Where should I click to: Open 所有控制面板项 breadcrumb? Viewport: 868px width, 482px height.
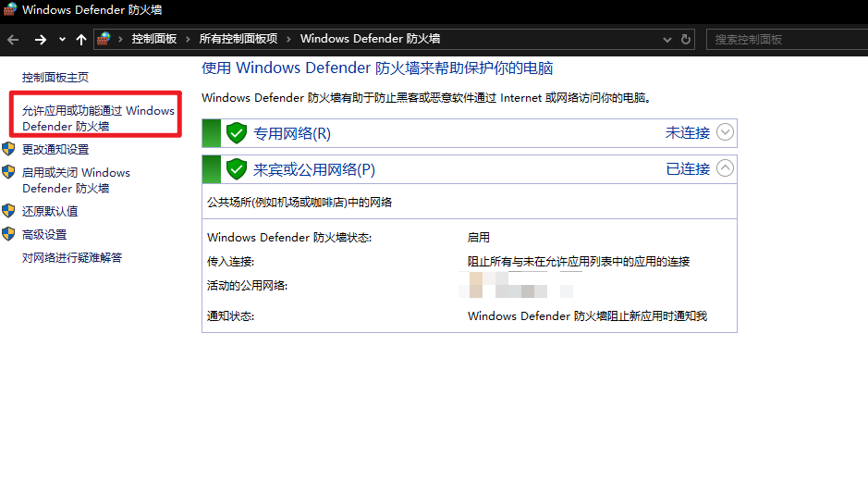click(238, 39)
